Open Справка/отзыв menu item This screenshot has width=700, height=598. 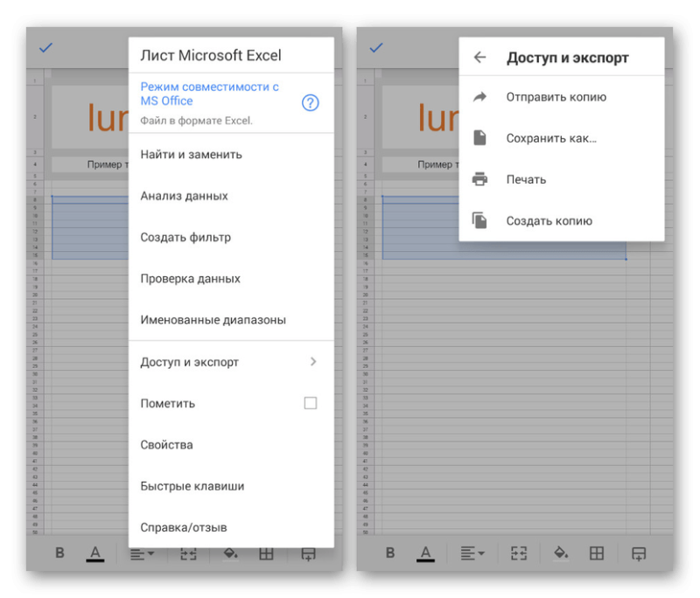tap(231, 527)
